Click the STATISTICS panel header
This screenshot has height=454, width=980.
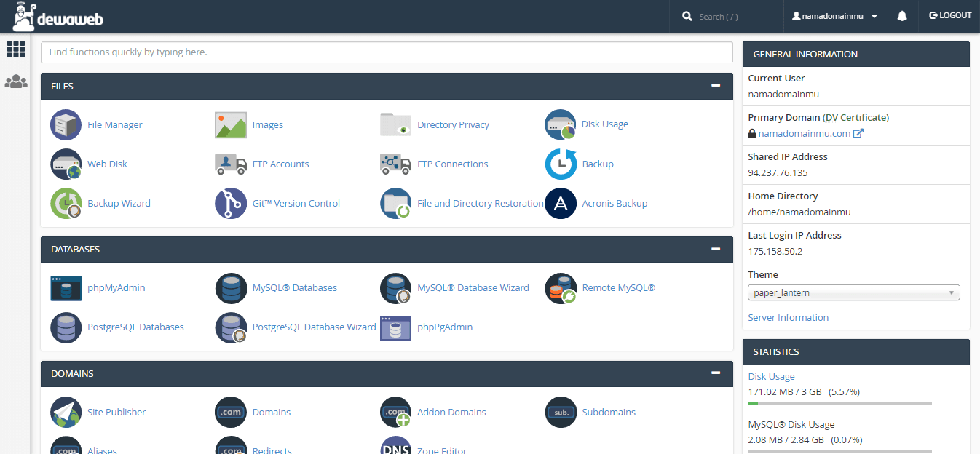pos(856,351)
